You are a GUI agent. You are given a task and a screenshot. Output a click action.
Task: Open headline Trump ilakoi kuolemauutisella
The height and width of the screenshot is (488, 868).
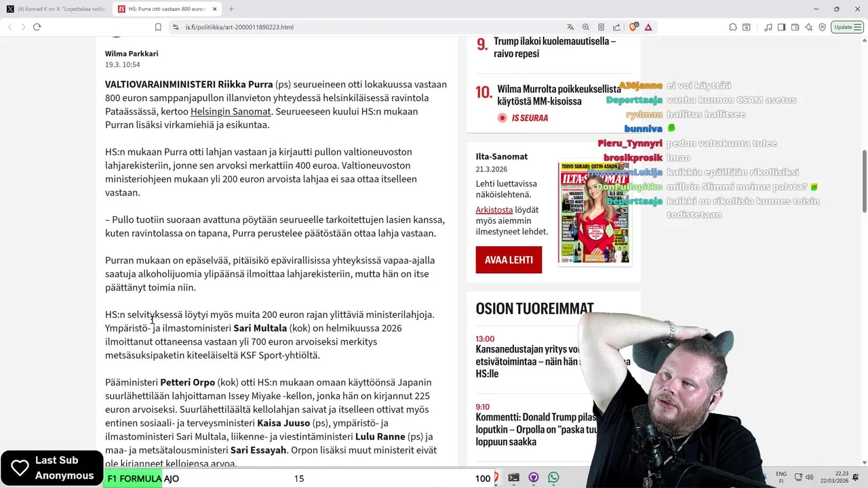554,47
